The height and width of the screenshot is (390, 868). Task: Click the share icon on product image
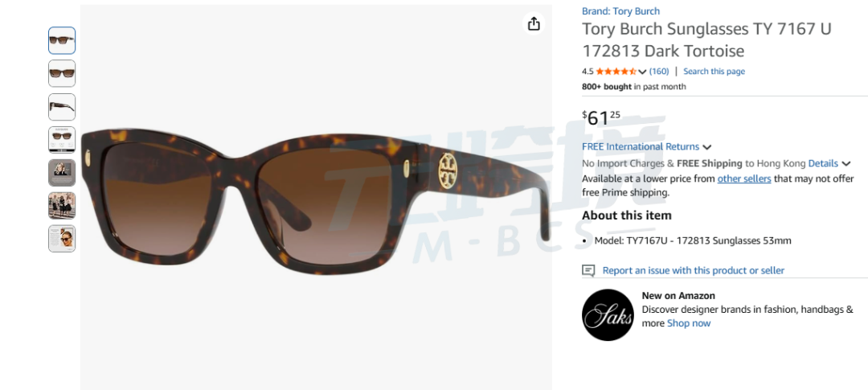point(534,23)
